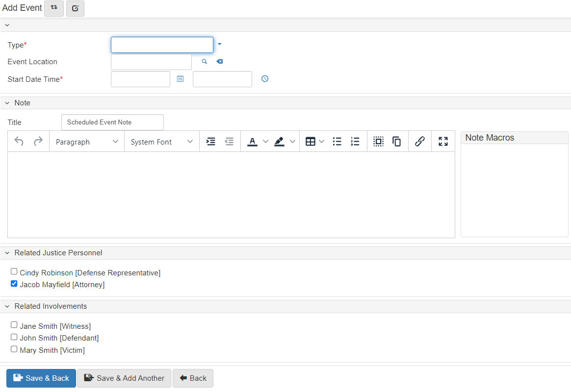Click the Back button
This screenshot has width=571, height=392.
point(193,378)
